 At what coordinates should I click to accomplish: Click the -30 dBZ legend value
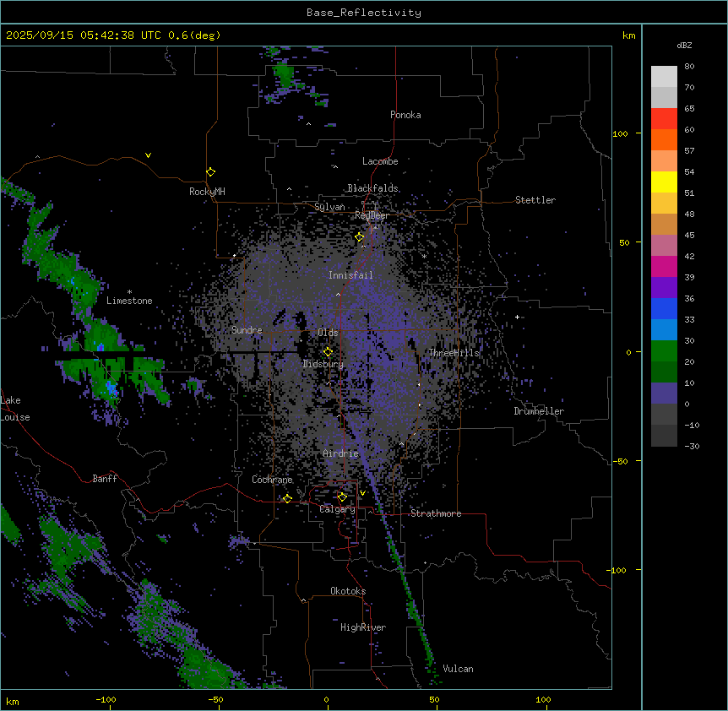pyautogui.click(x=692, y=446)
